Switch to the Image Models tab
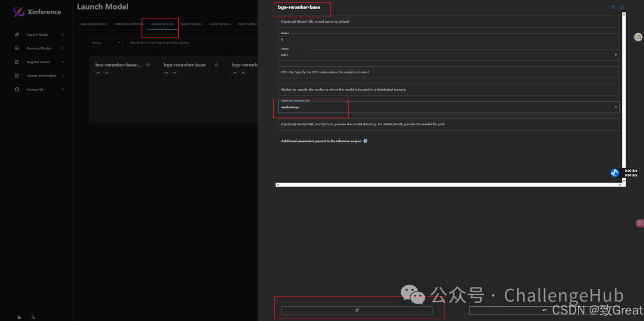The height and width of the screenshot is (321, 644). 192,24
